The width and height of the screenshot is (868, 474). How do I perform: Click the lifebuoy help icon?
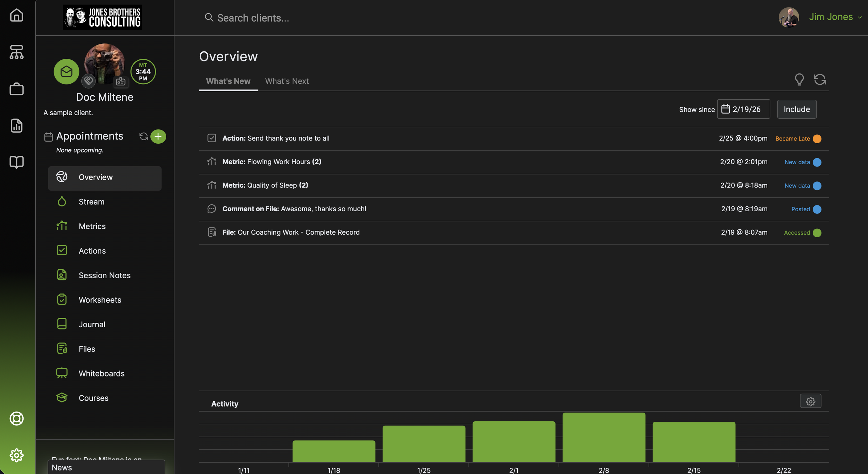(x=16, y=418)
